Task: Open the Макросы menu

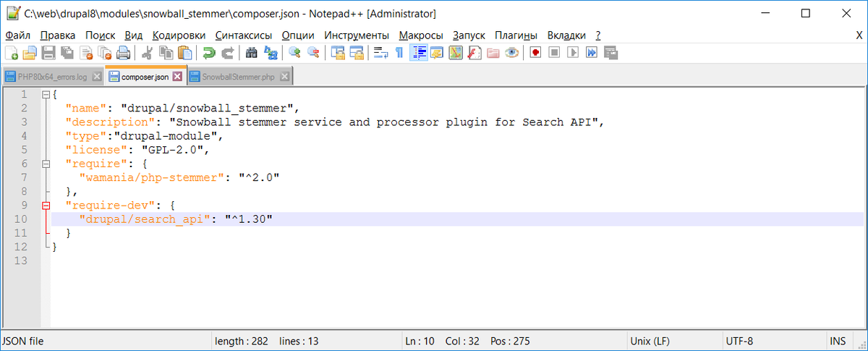Action: tap(421, 35)
